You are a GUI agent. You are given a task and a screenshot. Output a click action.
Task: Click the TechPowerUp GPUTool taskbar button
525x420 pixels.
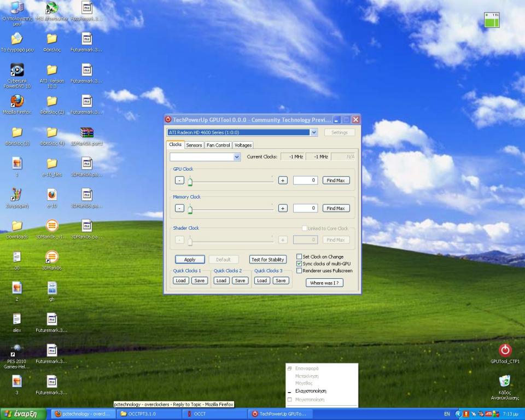coord(281,414)
